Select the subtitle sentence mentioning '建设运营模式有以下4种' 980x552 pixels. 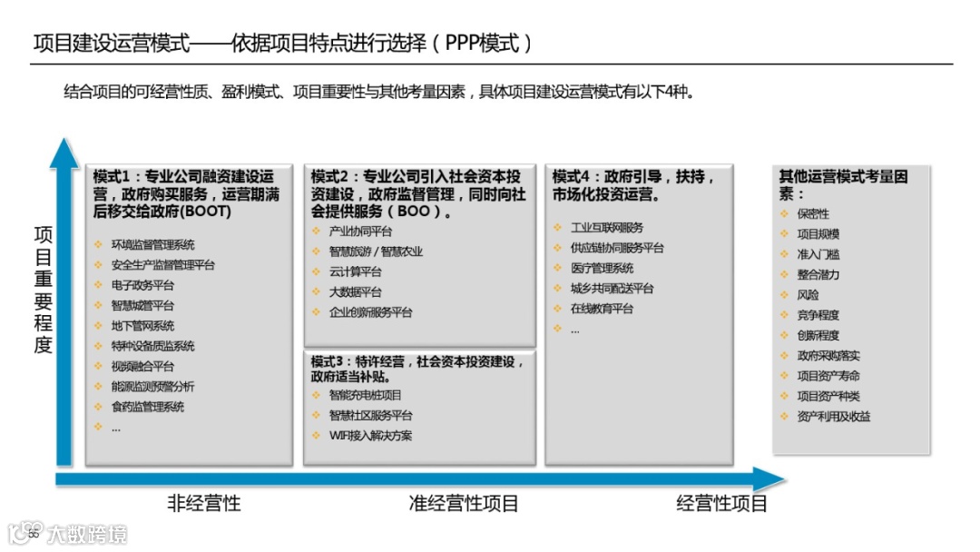(378, 92)
